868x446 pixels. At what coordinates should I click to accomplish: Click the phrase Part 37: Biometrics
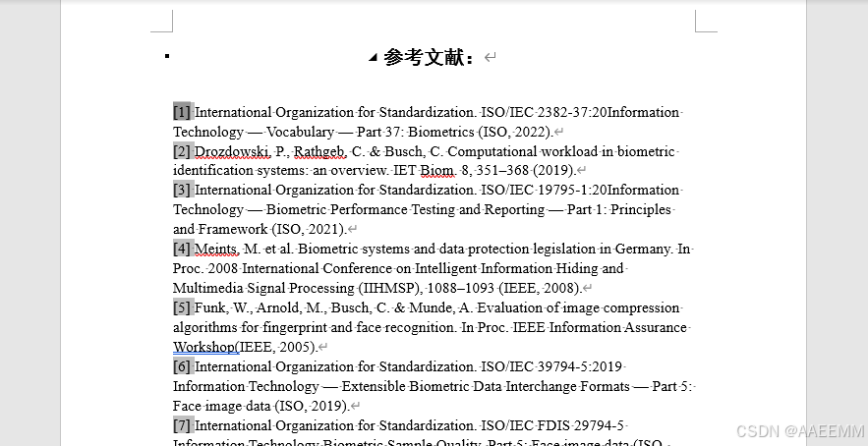[x=416, y=132]
